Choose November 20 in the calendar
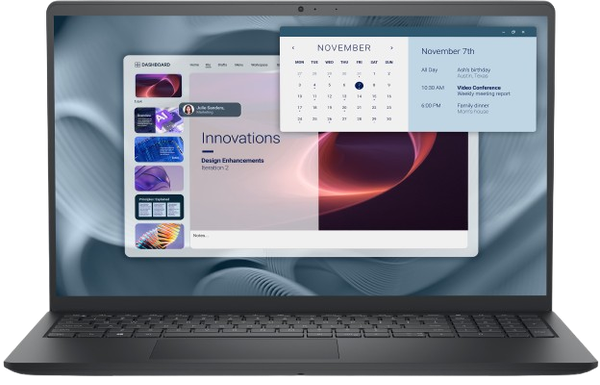 click(x=344, y=108)
